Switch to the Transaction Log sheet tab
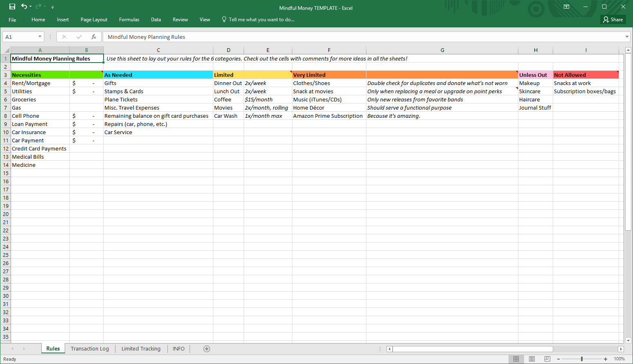633x364 pixels. [90, 348]
